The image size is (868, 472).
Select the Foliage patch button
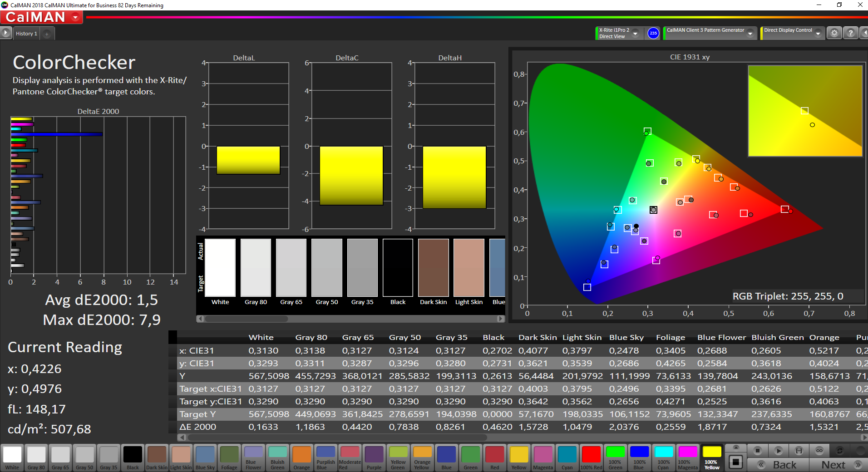coord(229,457)
